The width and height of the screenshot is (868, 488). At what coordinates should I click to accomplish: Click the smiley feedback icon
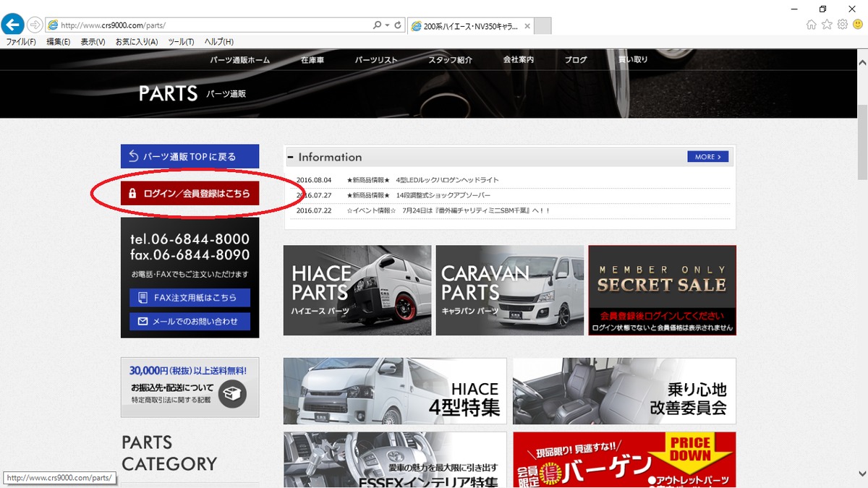click(x=858, y=25)
